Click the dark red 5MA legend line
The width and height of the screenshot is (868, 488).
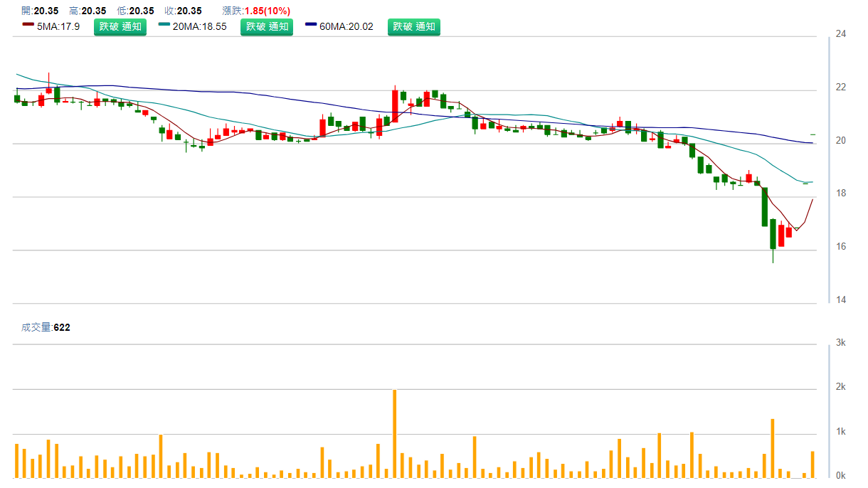[x=28, y=25]
